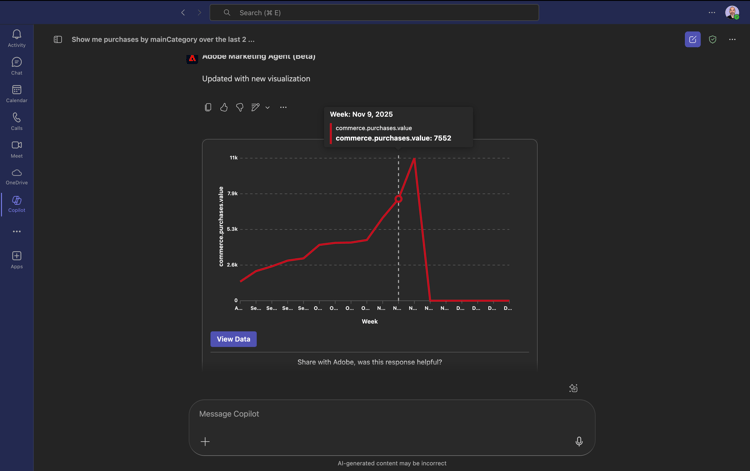750x471 pixels.
Task: Click 'Updated with new visualization' text
Action: (x=256, y=78)
